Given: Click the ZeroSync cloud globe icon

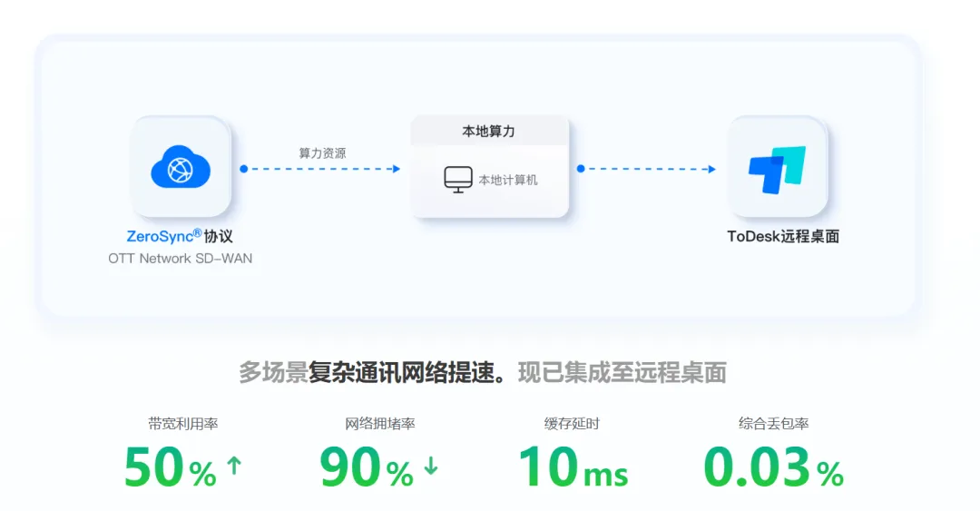Looking at the screenshot, I should 181,166.
